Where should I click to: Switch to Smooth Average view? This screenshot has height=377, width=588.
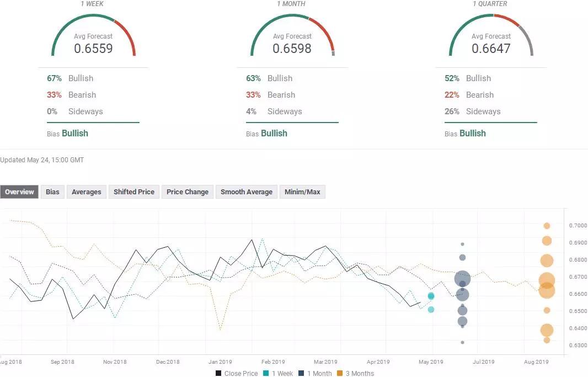(246, 192)
